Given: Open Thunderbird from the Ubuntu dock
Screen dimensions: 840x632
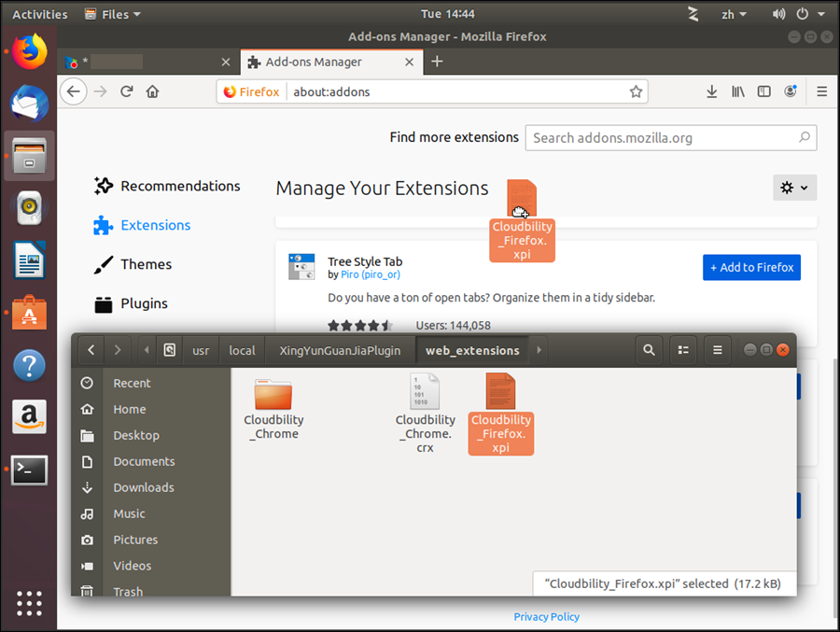Looking at the screenshot, I should pos(29,102).
